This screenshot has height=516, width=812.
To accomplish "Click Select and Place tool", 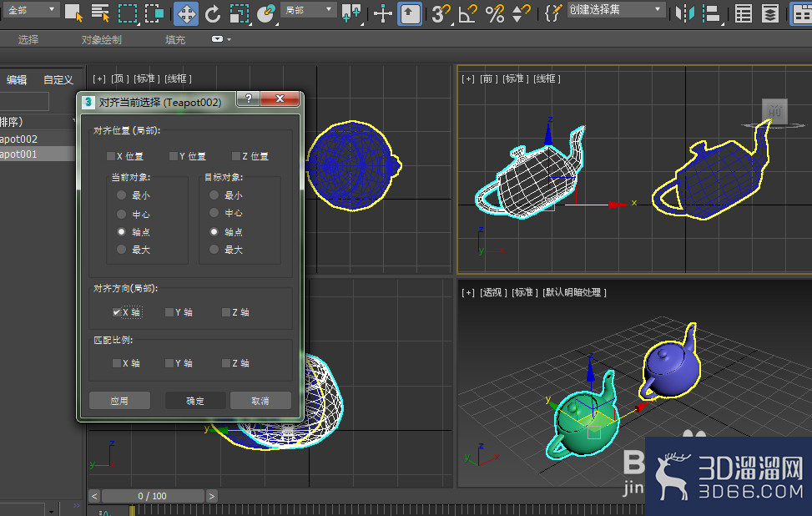I will 265,13.
